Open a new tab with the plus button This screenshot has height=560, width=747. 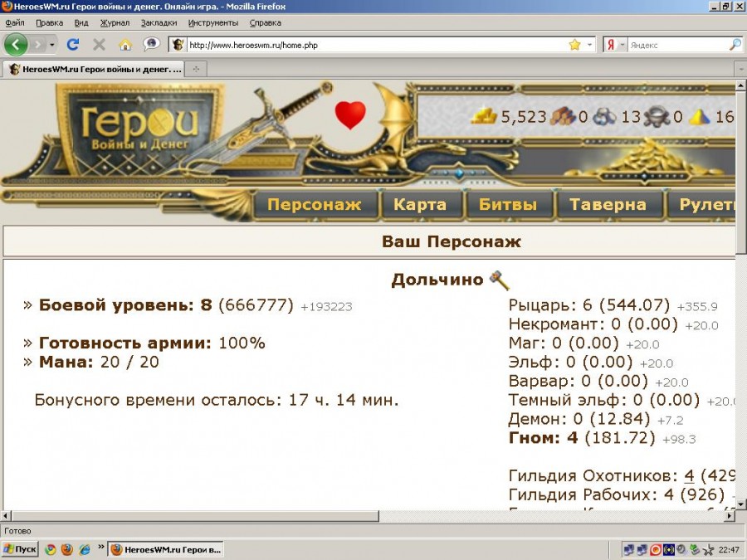pyautogui.click(x=196, y=69)
